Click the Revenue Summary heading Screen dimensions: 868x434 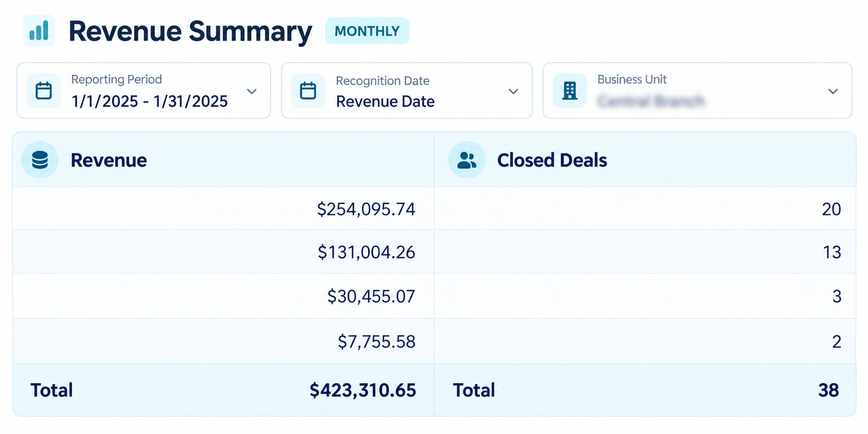pyautogui.click(x=190, y=31)
